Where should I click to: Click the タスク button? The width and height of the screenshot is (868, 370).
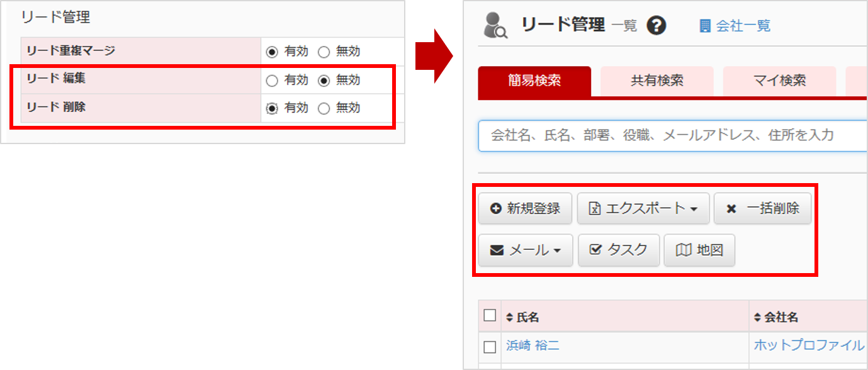coord(619,250)
